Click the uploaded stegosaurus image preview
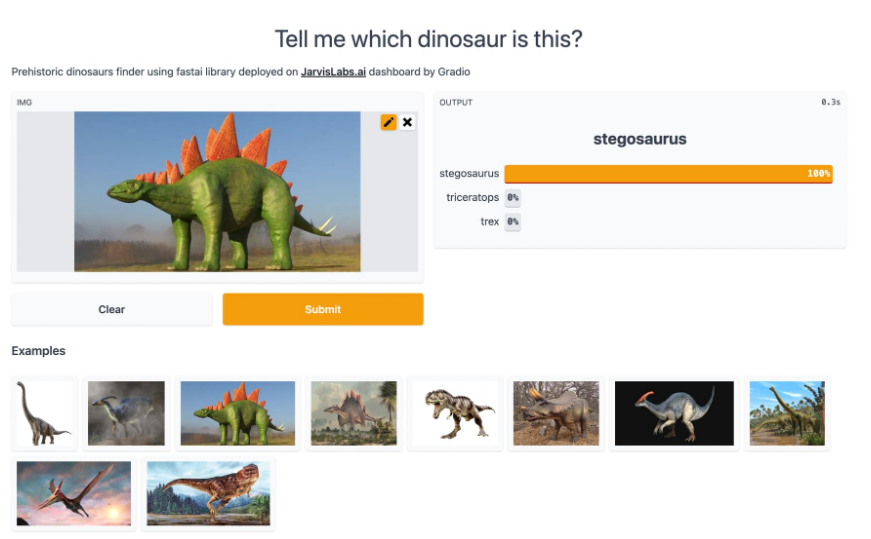 coord(217,192)
